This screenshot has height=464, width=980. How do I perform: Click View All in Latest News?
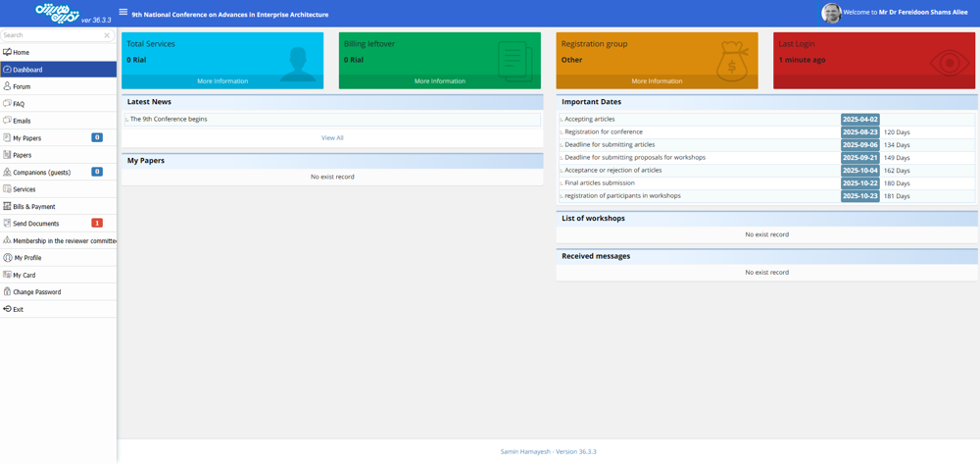(x=332, y=138)
